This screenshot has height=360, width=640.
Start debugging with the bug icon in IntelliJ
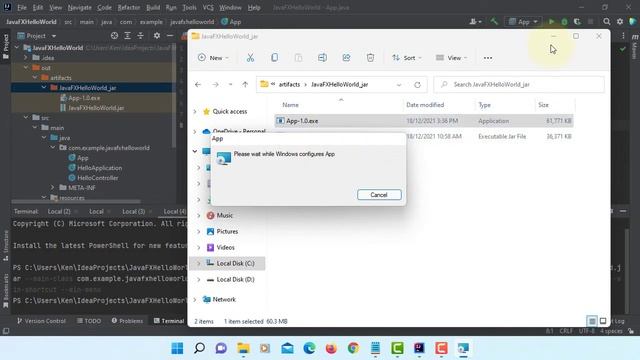coord(564,22)
